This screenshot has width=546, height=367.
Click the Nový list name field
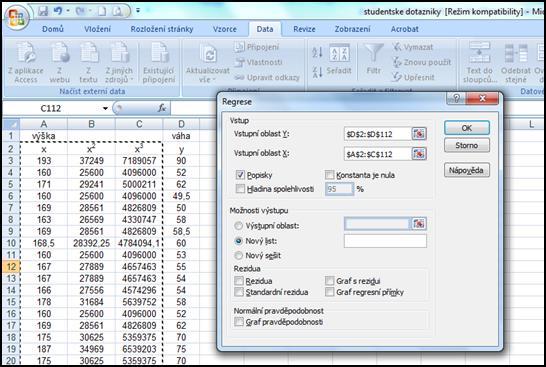(385, 241)
